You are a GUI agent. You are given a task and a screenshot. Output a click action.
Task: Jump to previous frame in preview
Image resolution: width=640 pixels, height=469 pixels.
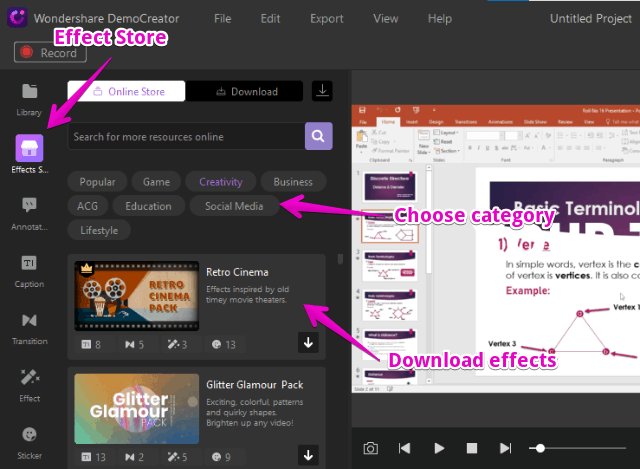click(x=404, y=448)
